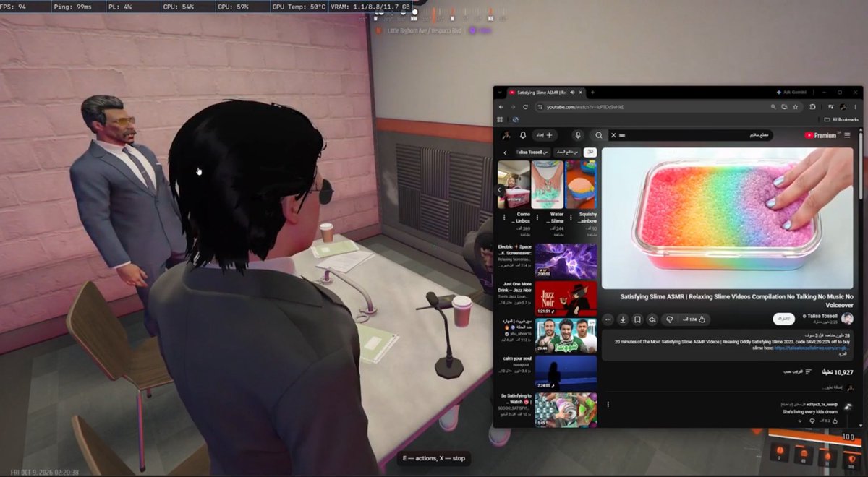Click the main slime video player
The width and height of the screenshot is (868, 477).
727,218
